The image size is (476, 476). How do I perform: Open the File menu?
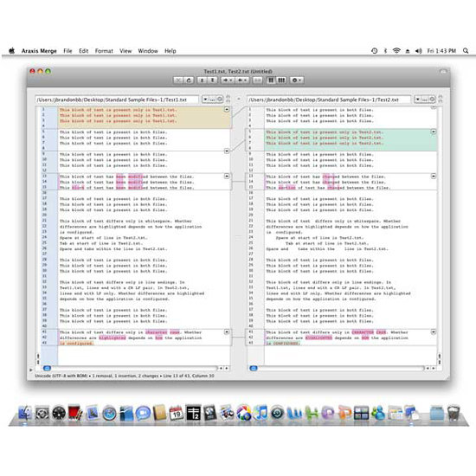[68, 51]
